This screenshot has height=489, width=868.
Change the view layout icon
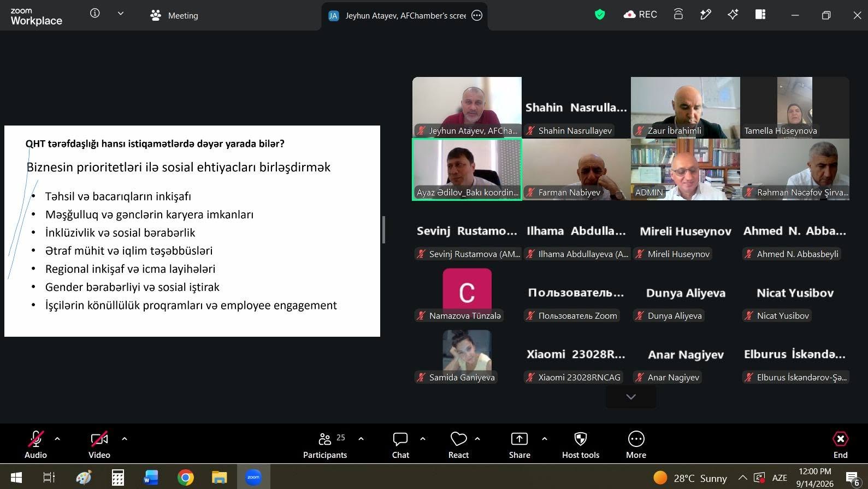760,15
